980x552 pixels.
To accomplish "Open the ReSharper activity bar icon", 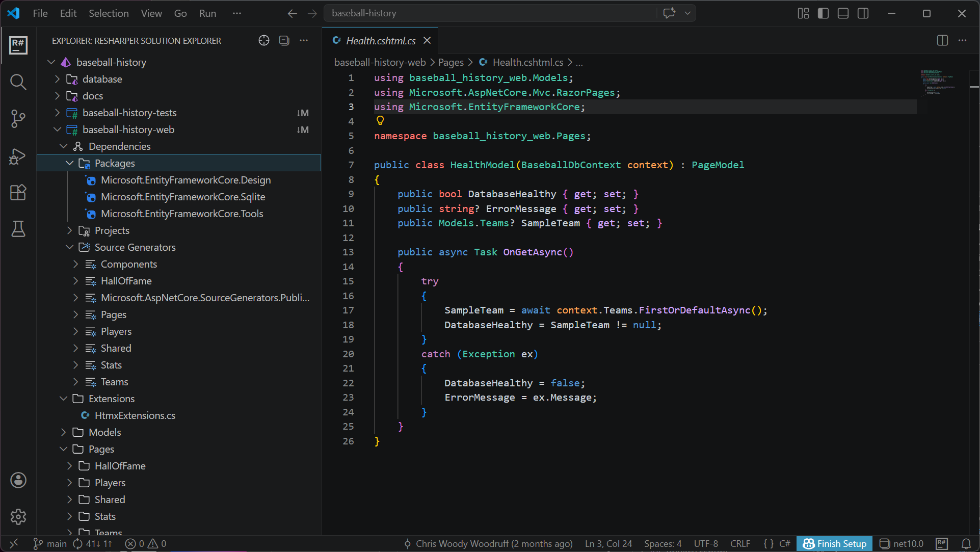I will click(x=18, y=45).
